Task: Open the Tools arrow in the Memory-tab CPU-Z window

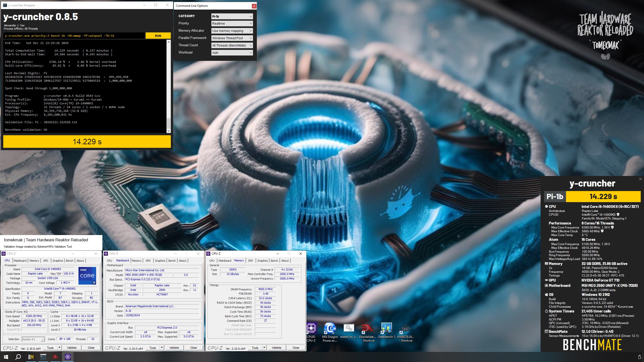Action: pos(264,348)
